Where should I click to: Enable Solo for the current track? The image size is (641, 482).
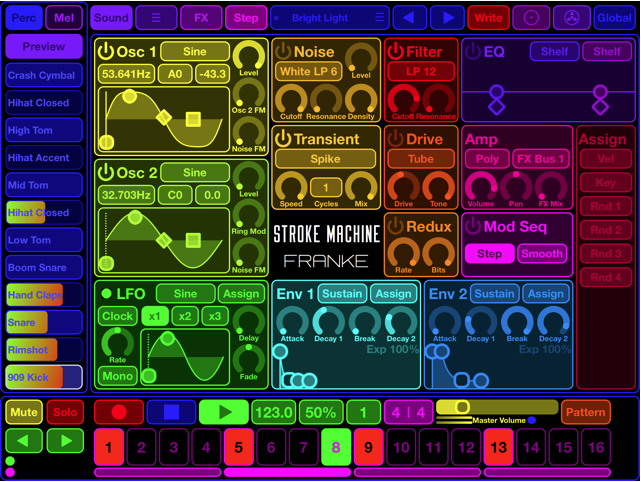tap(65, 412)
